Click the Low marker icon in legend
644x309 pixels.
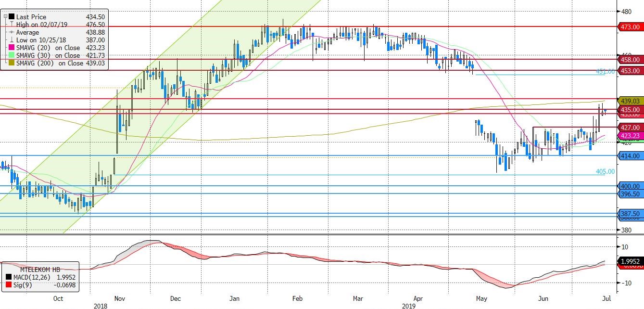(12, 40)
